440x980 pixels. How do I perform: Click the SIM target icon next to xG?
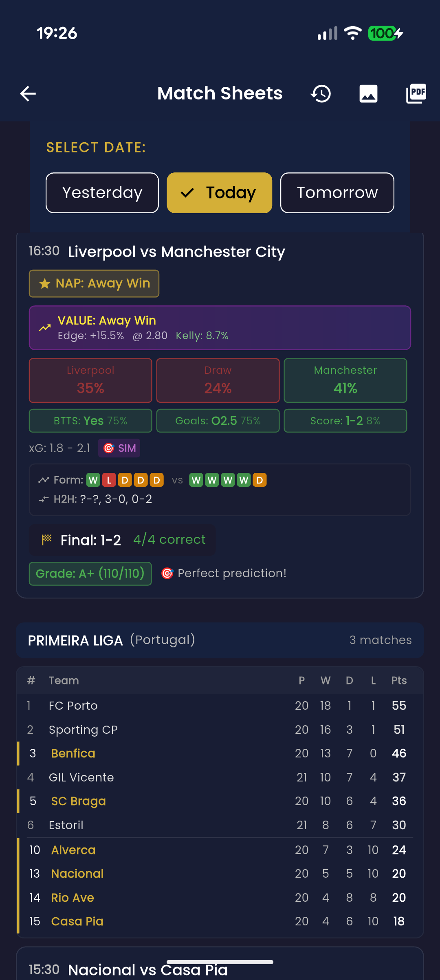pyautogui.click(x=109, y=448)
